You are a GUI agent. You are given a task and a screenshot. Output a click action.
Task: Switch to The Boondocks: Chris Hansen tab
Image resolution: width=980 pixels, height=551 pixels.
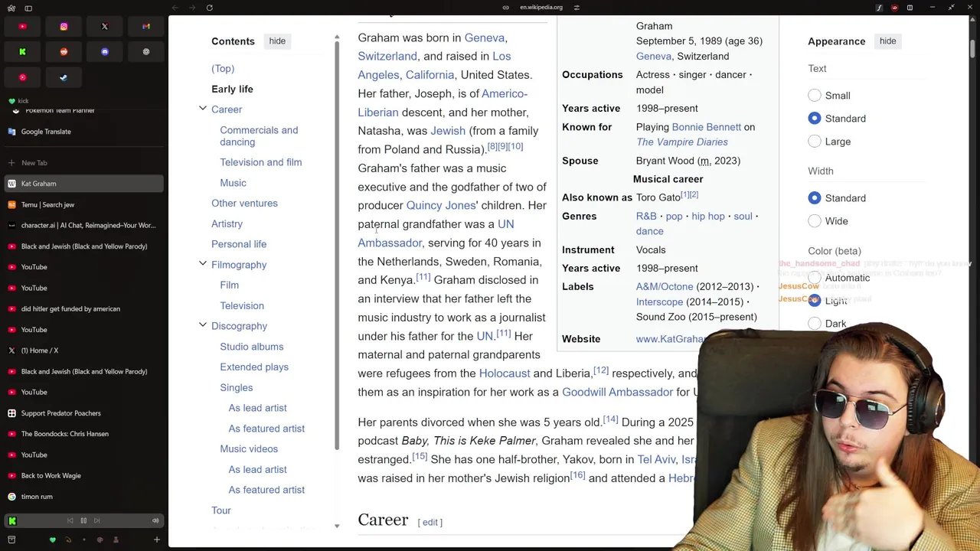point(83,434)
